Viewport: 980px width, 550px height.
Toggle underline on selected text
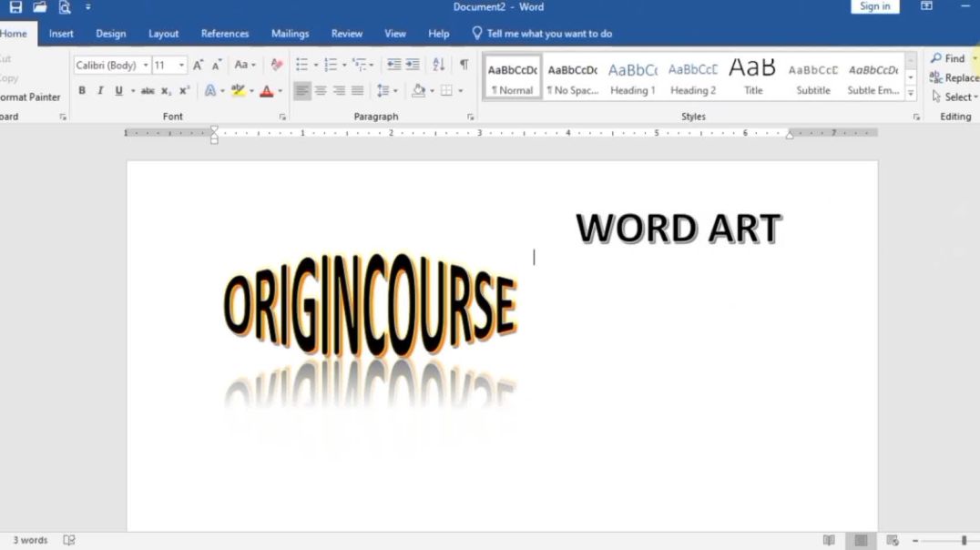(x=118, y=90)
